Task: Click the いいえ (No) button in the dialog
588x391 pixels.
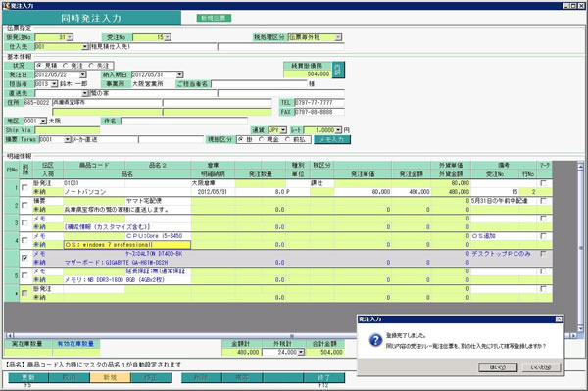Action: click(x=541, y=367)
